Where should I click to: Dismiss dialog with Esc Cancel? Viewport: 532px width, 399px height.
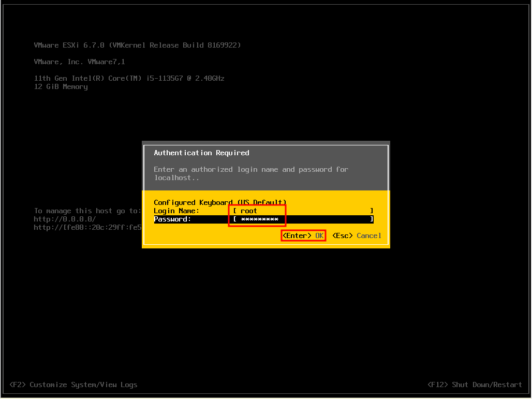[x=357, y=235]
